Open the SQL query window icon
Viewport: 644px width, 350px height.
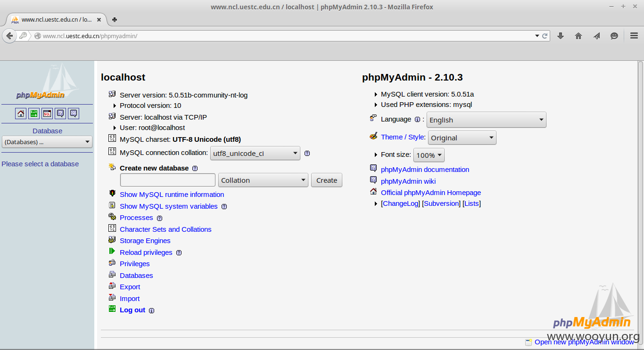coord(47,114)
